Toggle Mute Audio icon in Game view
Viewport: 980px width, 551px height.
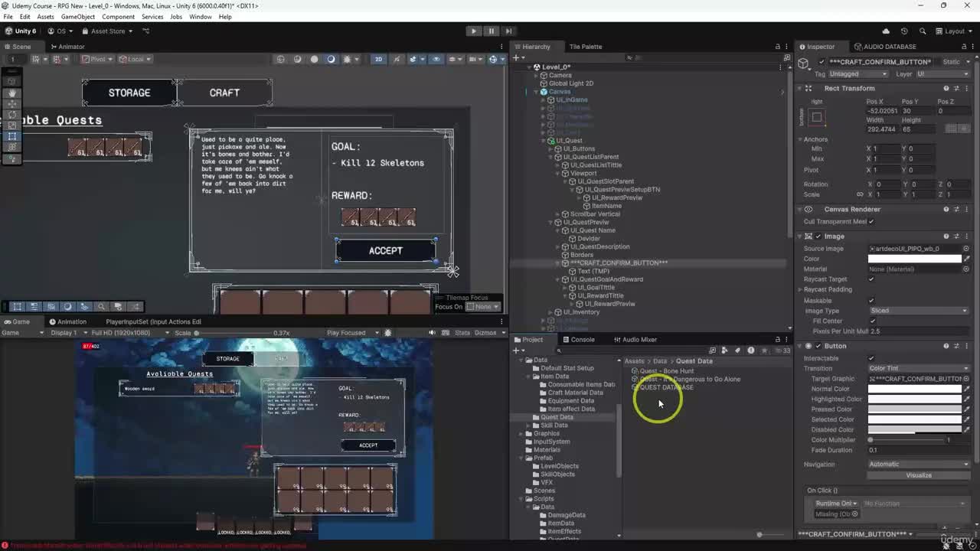pos(432,333)
